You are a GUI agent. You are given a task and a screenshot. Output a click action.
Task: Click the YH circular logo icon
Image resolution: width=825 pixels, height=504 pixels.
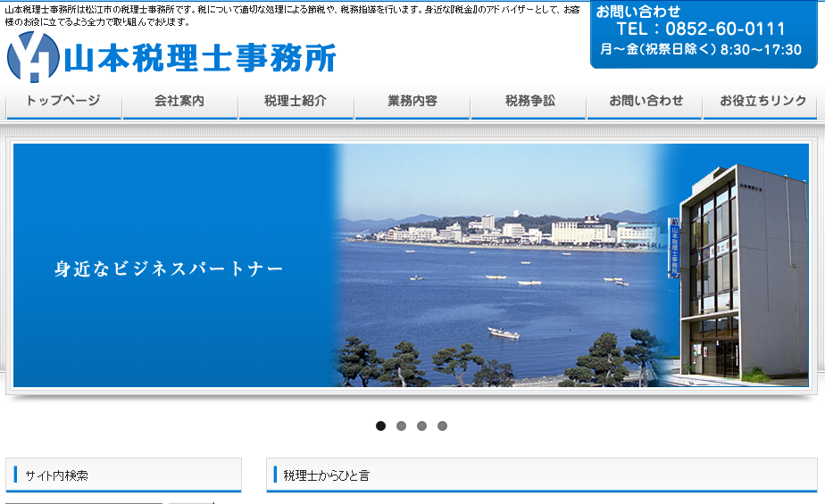pyautogui.click(x=32, y=57)
